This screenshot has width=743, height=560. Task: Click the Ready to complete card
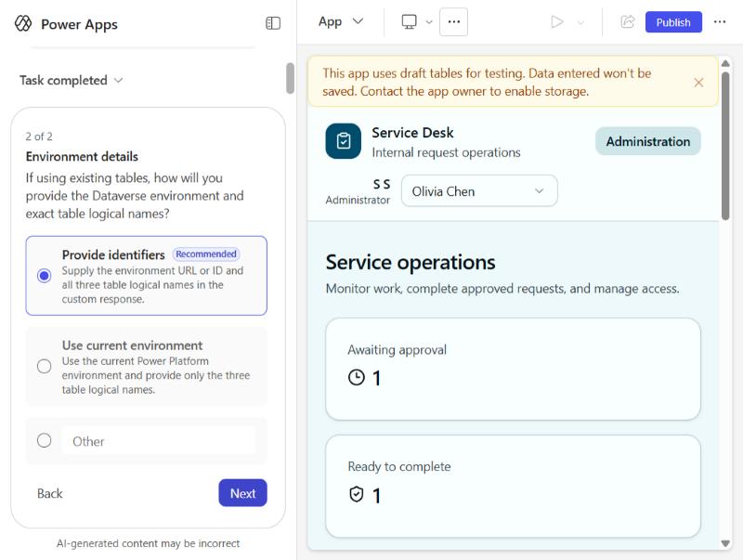513,487
